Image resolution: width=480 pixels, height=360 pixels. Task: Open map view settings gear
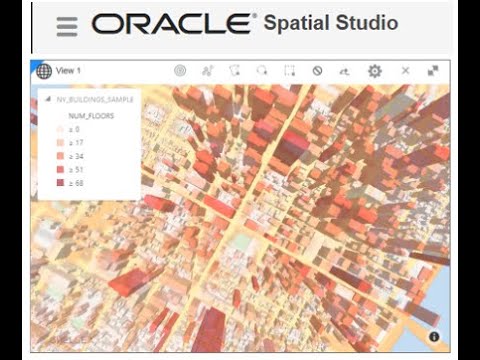(375, 71)
